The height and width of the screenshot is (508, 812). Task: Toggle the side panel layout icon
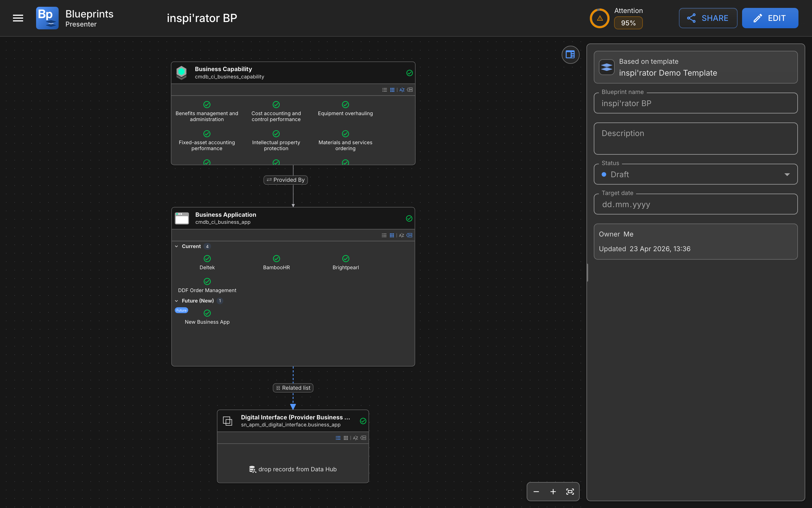click(570, 54)
